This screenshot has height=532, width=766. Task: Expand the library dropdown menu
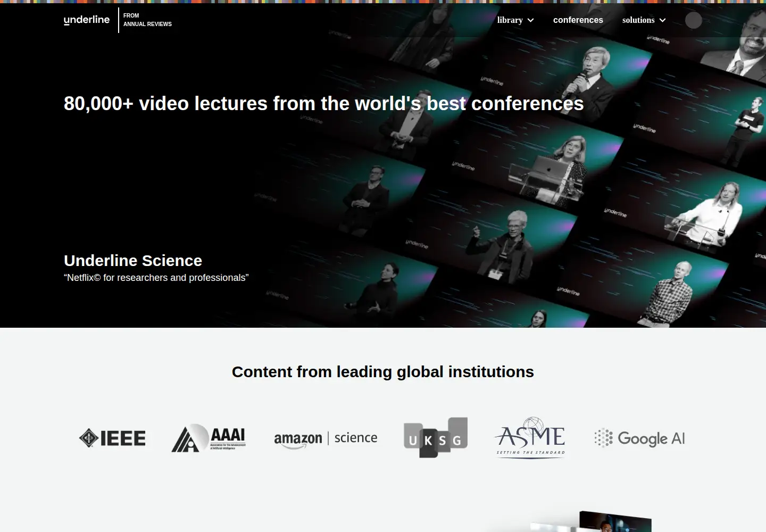515,20
